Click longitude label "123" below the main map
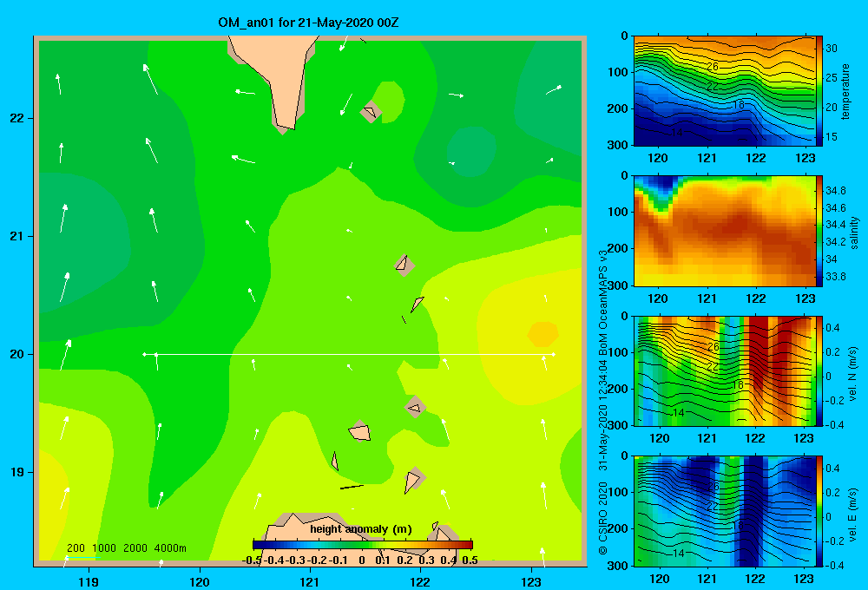 tap(531, 581)
